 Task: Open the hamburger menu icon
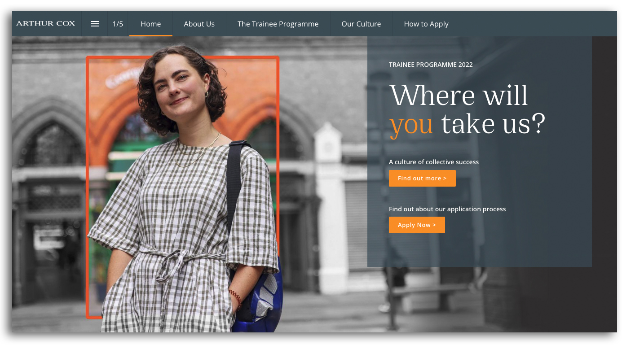coord(95,24)
